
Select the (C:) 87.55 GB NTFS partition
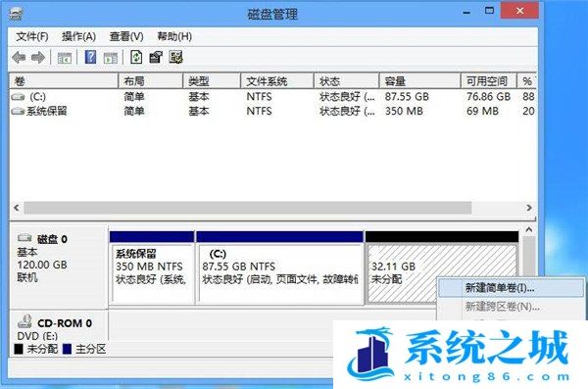279,267
